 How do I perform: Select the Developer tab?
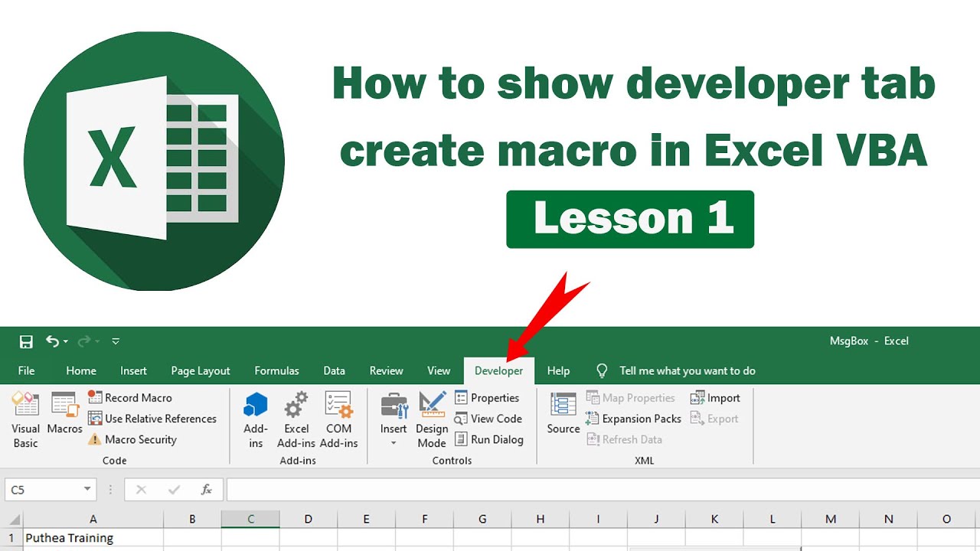[x=499, y=370]
